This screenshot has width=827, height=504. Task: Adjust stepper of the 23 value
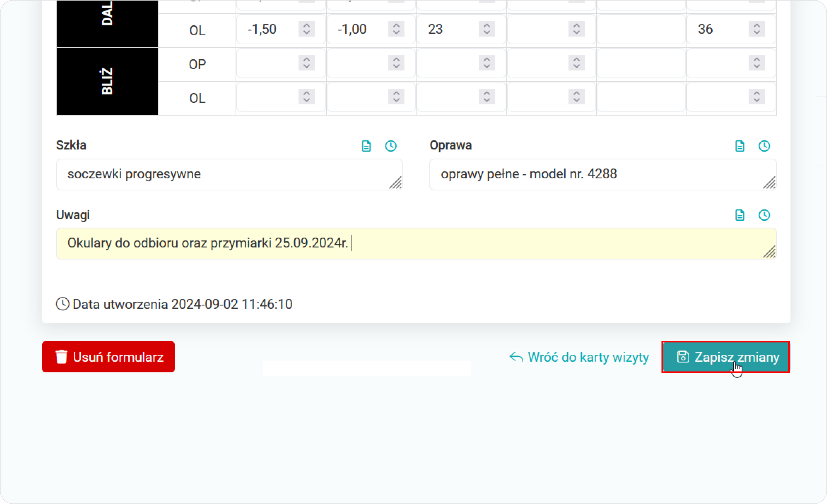click(x=487, y=29)
